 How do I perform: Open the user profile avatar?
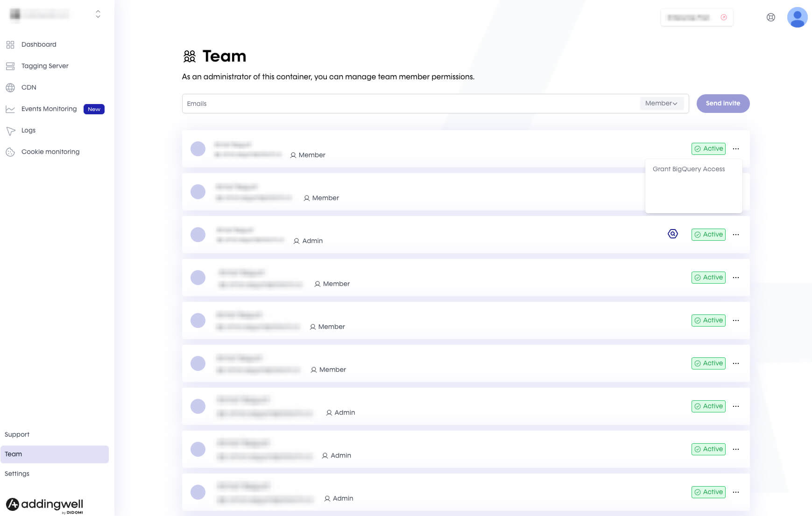click(x=798, y=17)
